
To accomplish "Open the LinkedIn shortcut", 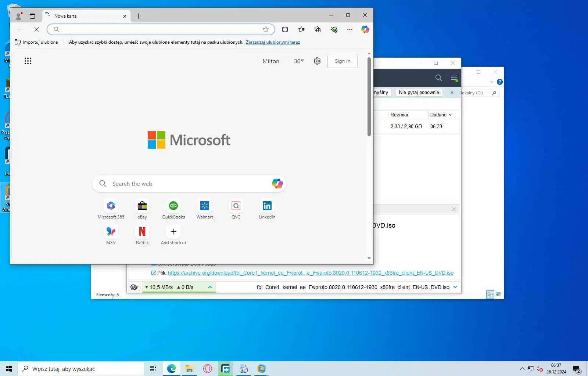I will (x=267, y=210).
